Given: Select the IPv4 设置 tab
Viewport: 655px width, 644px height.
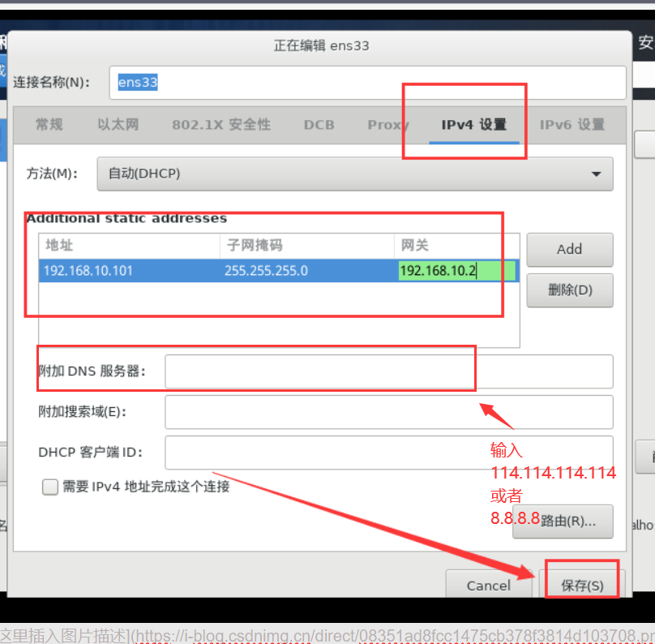Looking at the screenshot, I should [x=474, y=125].
